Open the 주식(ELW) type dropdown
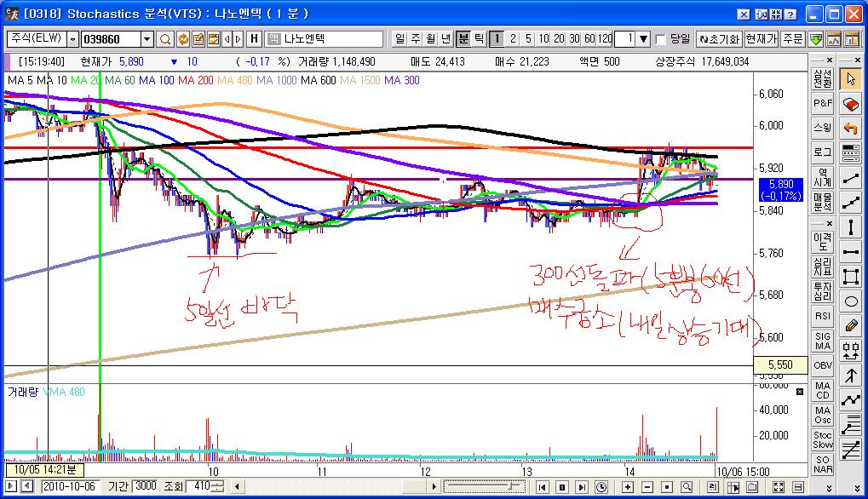 pos(72,39)
